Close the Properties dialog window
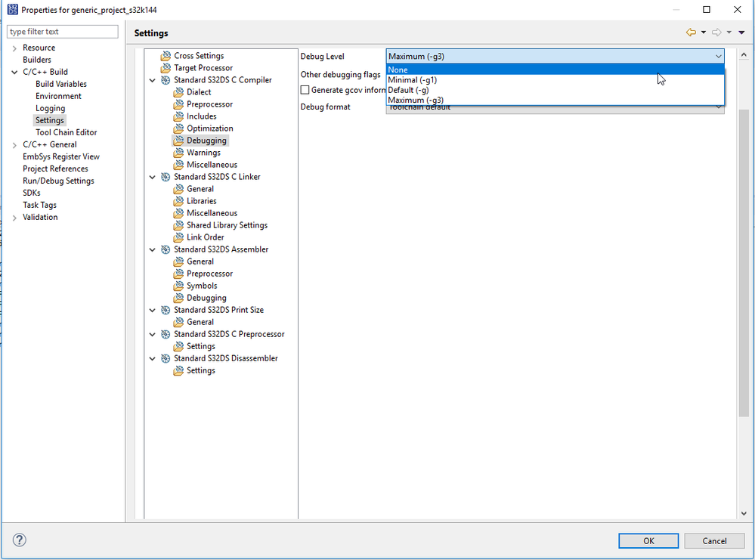 point(737,10)
